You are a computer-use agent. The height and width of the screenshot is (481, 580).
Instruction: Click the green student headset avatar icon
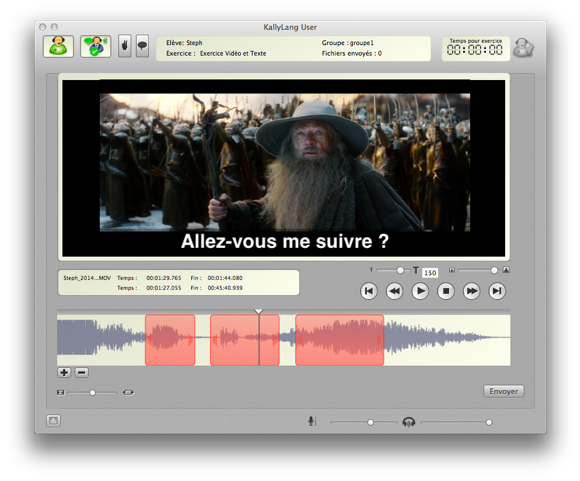58,46
